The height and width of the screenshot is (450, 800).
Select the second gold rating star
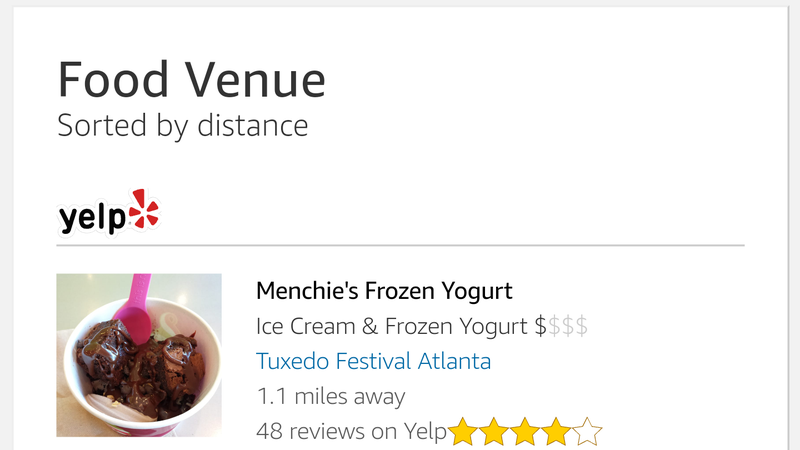click(494, 432)
